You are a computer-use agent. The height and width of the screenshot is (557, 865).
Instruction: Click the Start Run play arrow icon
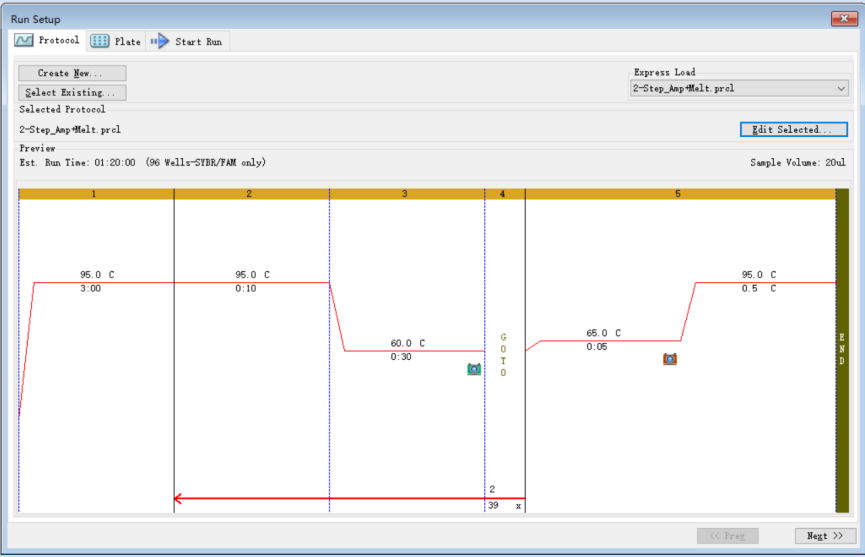point(160,41)
